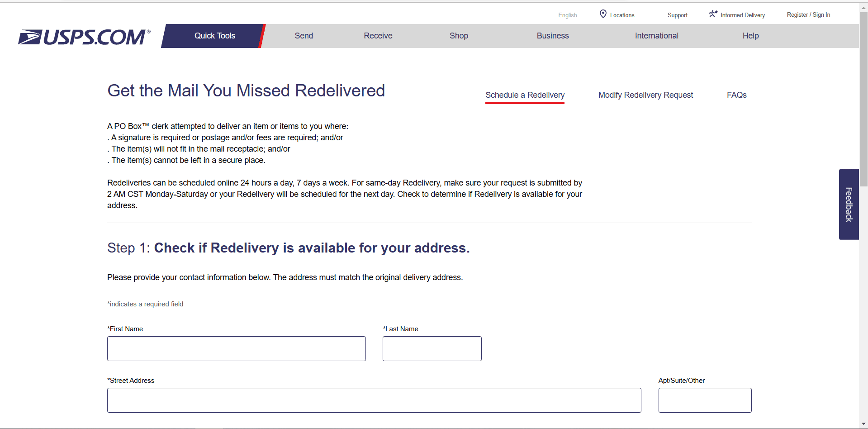
Task: Switch to the FAQs tab
Action: 736,95
